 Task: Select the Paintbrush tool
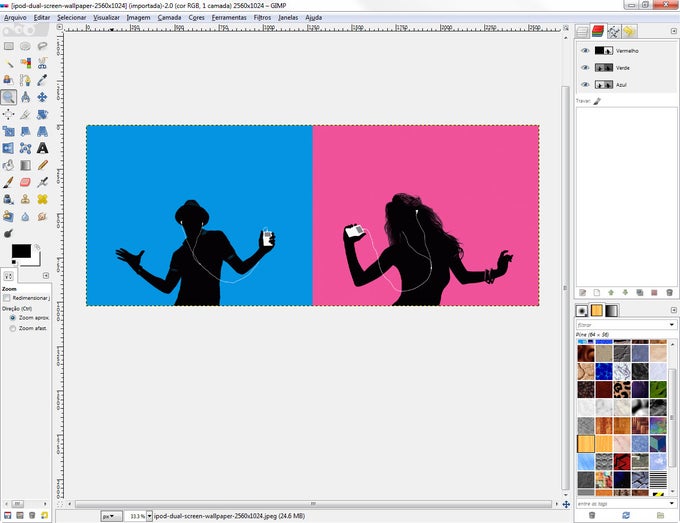[9, 182]
